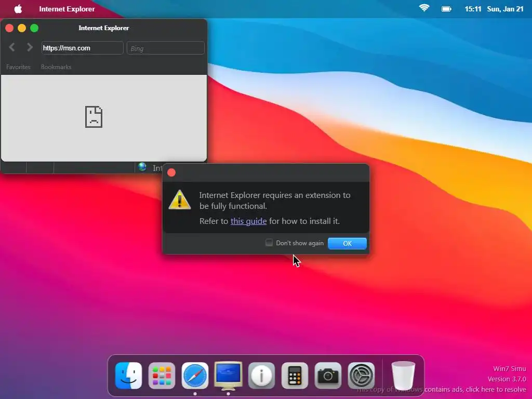
Task: Click the 15:11 clock in menu bar
Action: [473, 9]
